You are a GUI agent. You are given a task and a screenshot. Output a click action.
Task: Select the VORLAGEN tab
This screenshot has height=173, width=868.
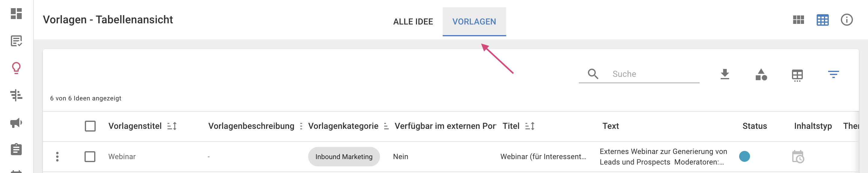coord(474,22)
